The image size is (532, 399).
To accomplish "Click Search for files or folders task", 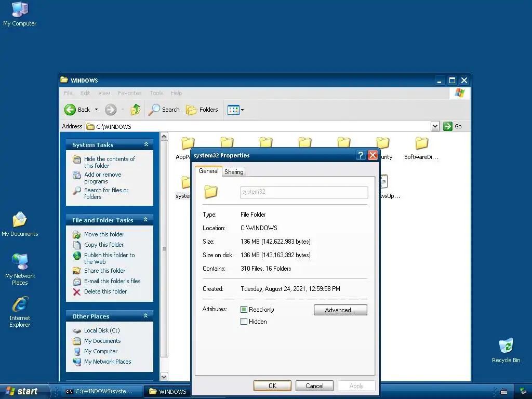I will [106, 193].
